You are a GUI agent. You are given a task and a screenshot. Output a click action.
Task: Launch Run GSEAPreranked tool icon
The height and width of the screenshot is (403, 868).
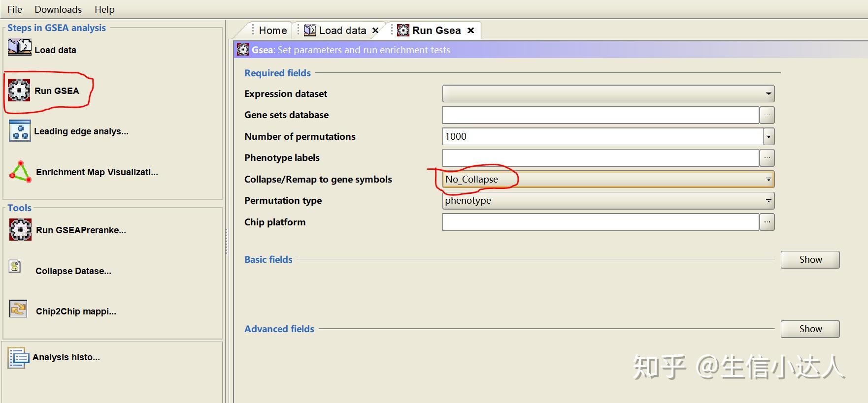coord(20,230)
